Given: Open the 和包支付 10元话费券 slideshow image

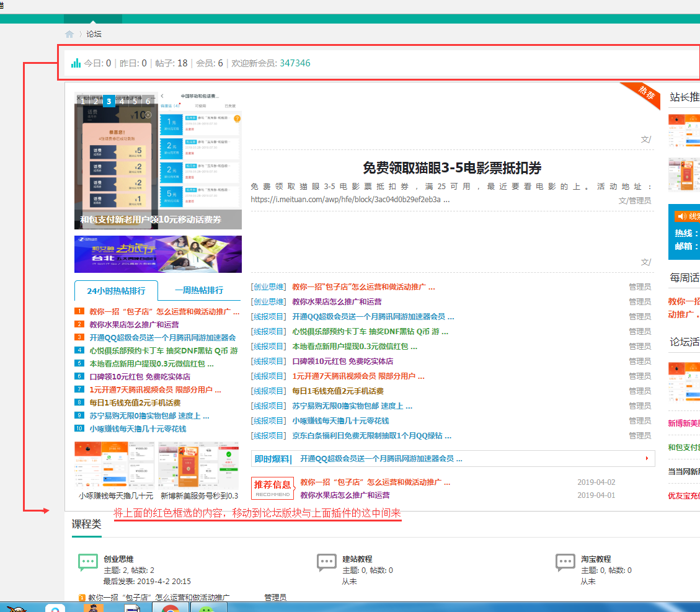Looking at the screenshot, I should pyautogui.click(x=158, y=161).
